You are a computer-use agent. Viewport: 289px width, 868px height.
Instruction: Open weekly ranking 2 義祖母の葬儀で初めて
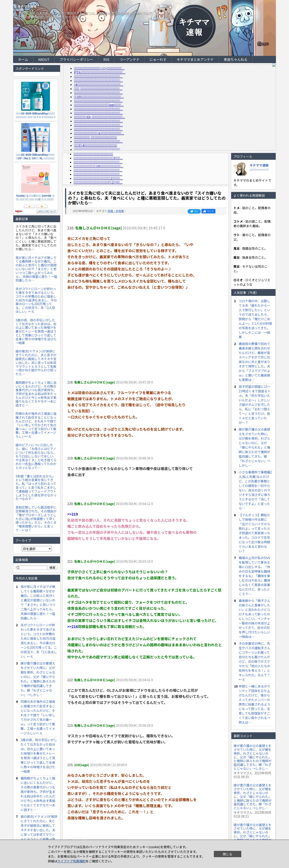click(x=255, y=362)
